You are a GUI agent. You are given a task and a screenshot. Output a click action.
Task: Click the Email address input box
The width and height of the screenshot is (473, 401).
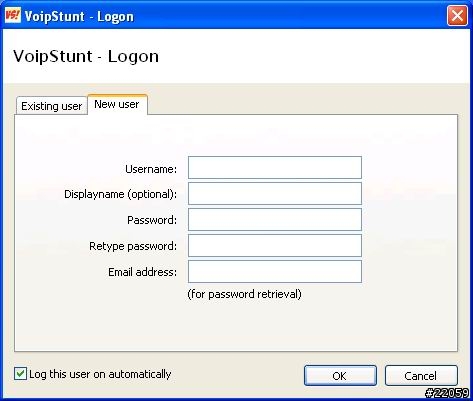(275, 271)
